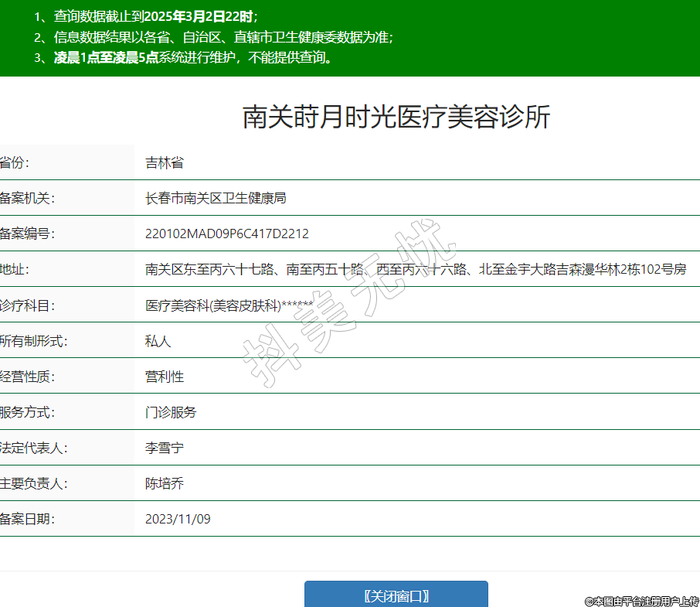Click the main responsible person 陈培乔

coord(164,483)
